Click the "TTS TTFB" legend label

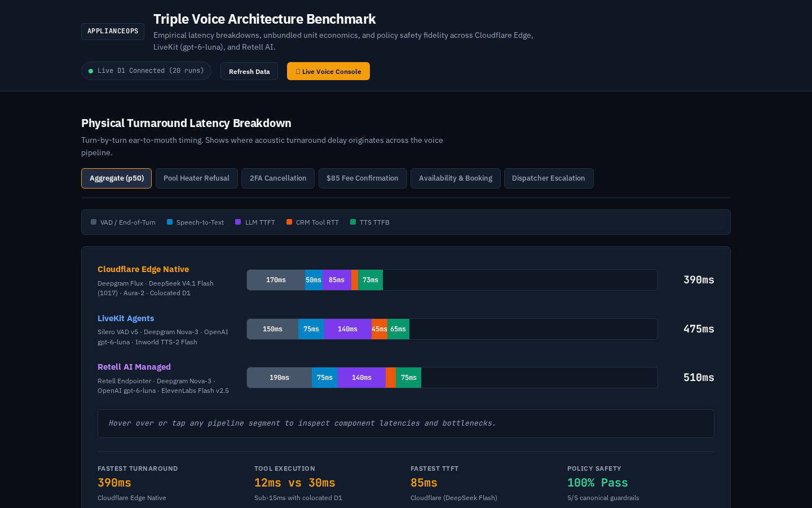click(374, 222)
